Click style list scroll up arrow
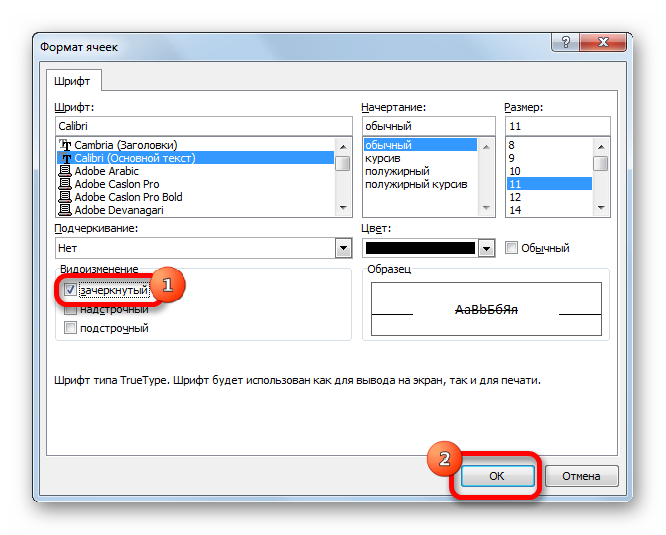Viewport: 666px width, 535px height. click(486, 147)
